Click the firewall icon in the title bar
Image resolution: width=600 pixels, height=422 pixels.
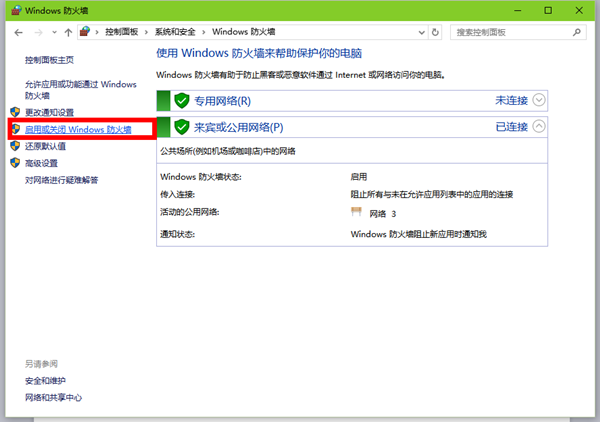16,10
